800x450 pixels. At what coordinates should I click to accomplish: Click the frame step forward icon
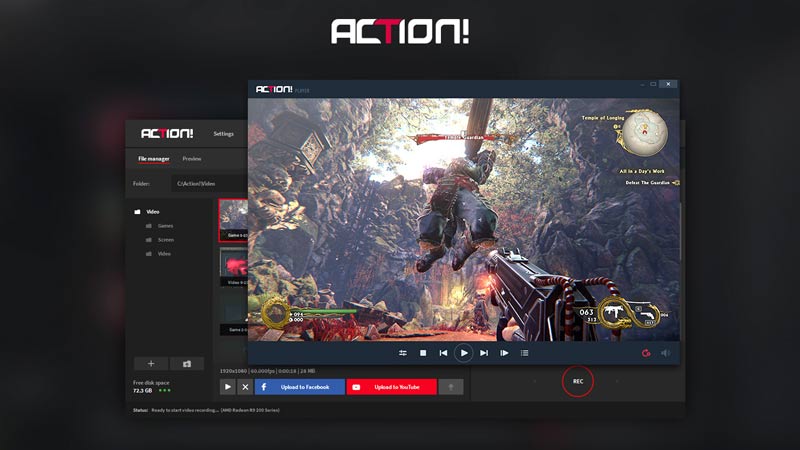[504, 353]
